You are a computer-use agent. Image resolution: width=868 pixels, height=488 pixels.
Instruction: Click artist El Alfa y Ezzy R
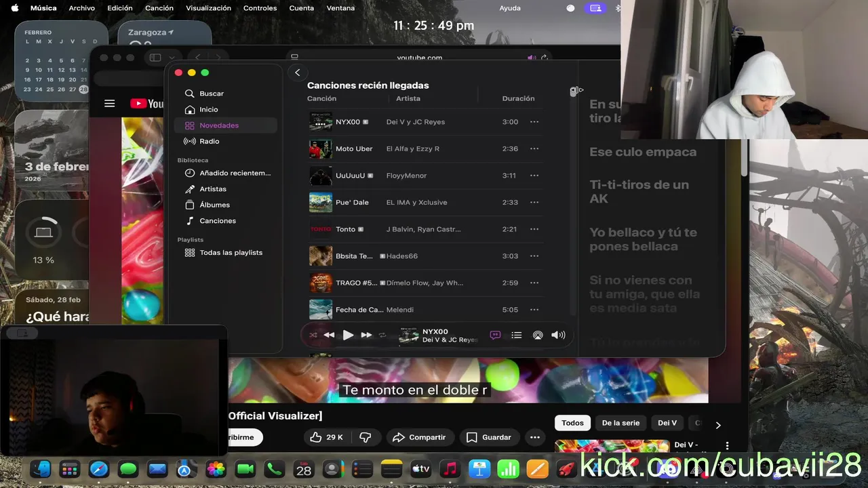pos(413,148)
